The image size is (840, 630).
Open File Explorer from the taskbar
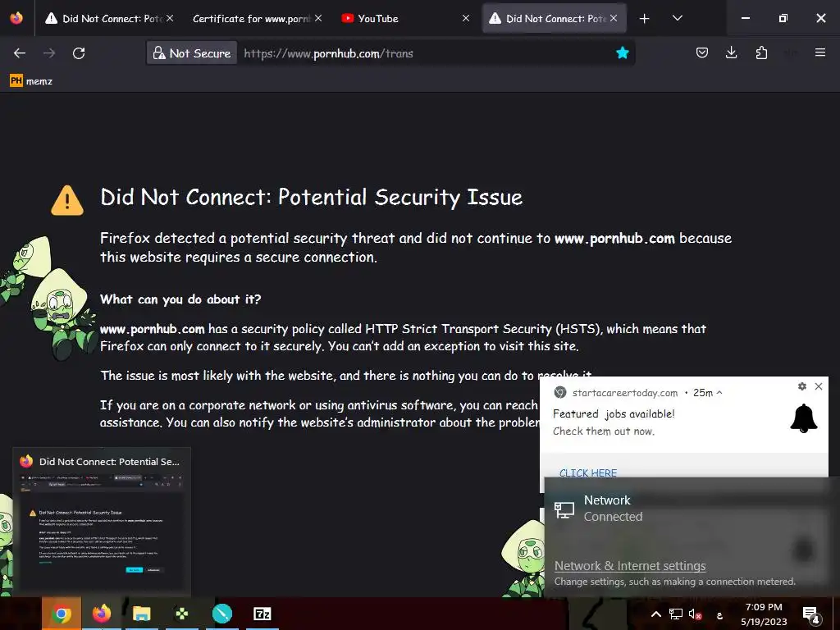[x=142, y=614]
